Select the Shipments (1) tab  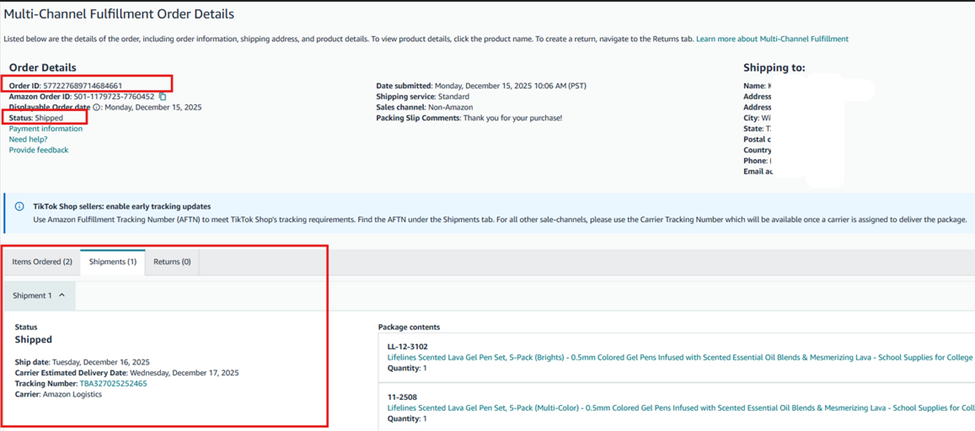(x=113, y=262)
